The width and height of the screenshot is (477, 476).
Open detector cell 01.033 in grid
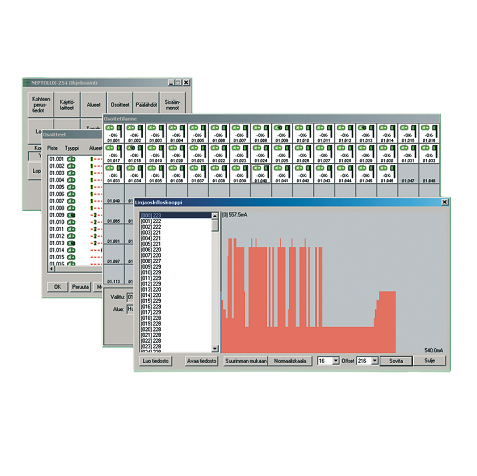[114, 174]
